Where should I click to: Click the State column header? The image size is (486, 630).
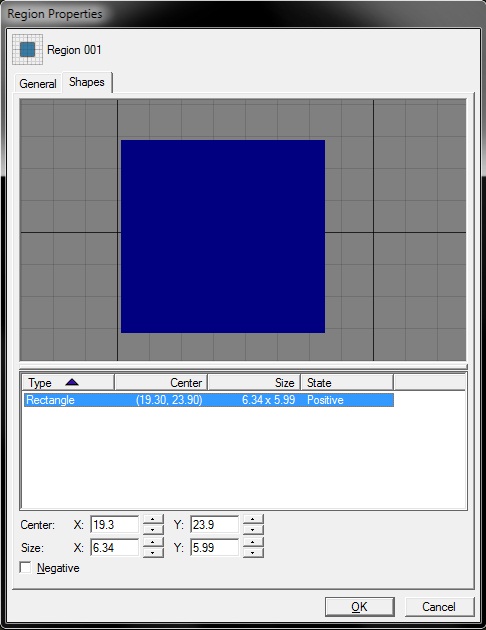click(x=347, y=382)
